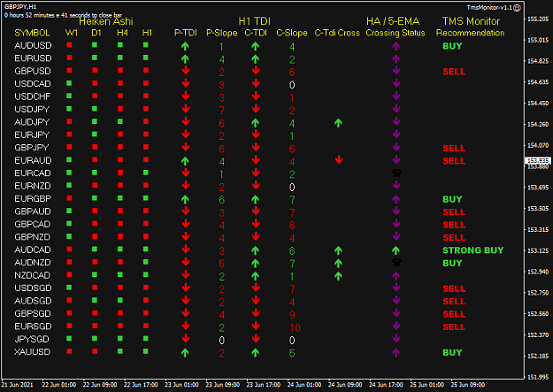Select the AUDUSD symbol row
This screenshot has width=553, height=392.
[259, 46]
